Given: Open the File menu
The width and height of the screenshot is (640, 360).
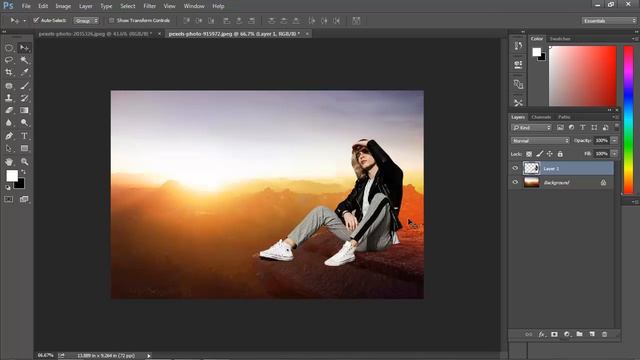Looking at the screenshot, I should (26, 6).
